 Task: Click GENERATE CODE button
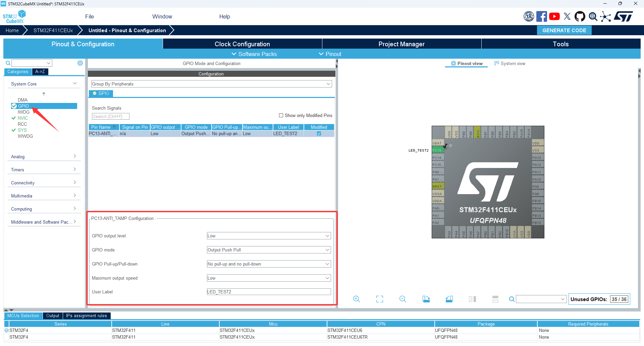(x=564, y=30)
